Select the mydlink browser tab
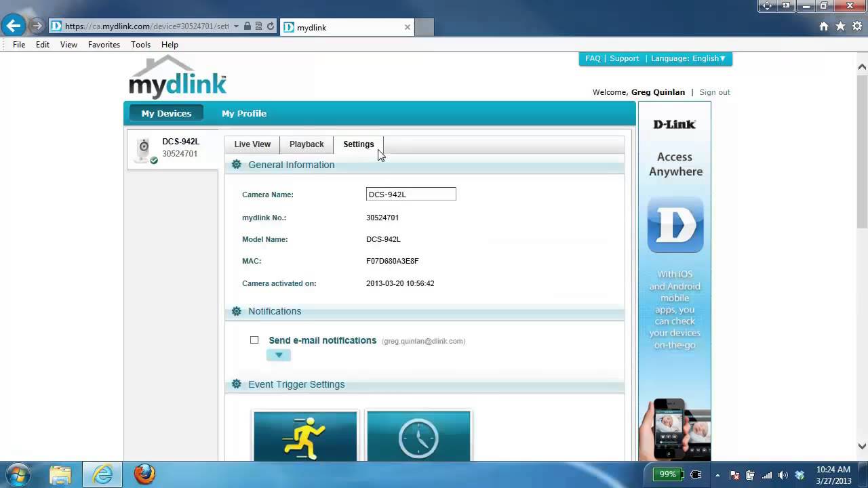The width and height of the screenshot is (868, 488). [347, 27]
